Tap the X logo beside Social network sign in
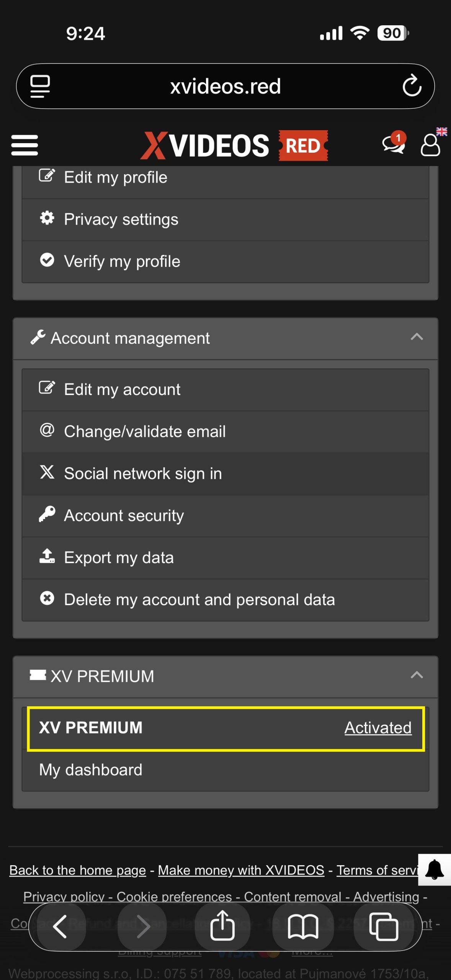 point(47,472)
